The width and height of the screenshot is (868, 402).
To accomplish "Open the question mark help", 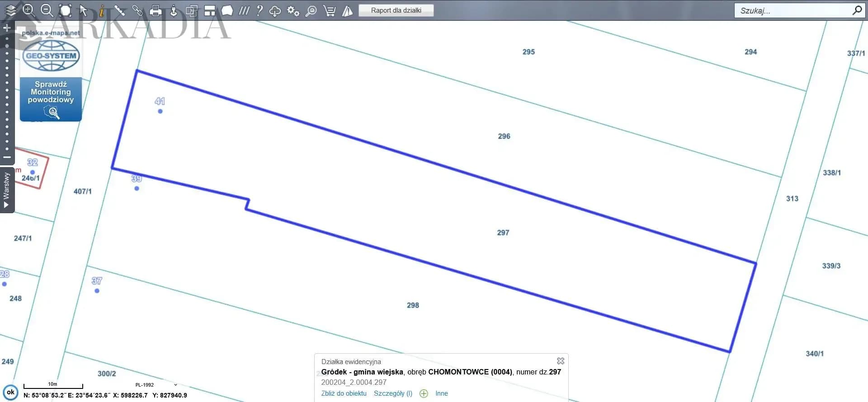I will point(259,10).
